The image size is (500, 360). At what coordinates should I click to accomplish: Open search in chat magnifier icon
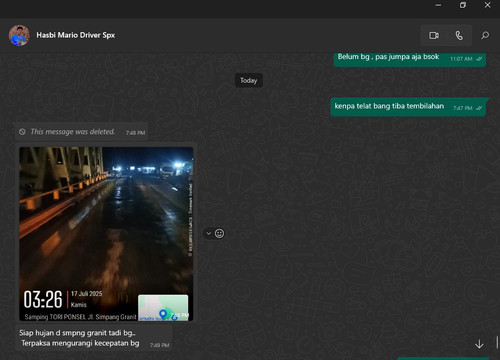click(x=485, y=35)
